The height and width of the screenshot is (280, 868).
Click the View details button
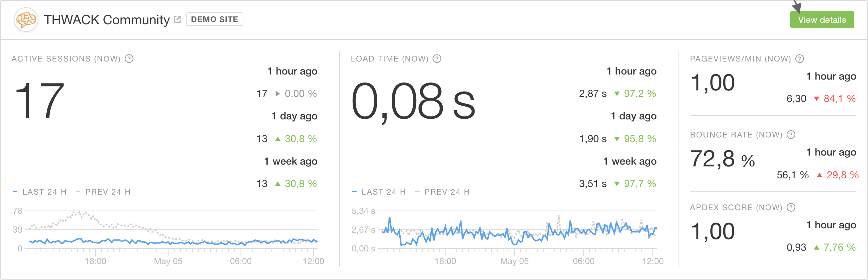[x=822, y=20]
